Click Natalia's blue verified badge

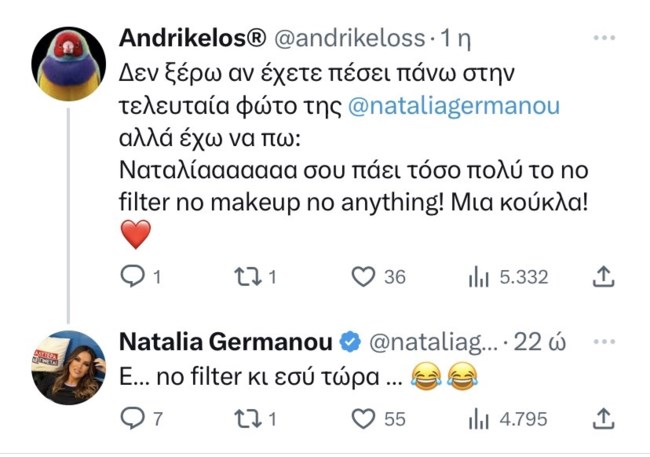pos(349,342)
